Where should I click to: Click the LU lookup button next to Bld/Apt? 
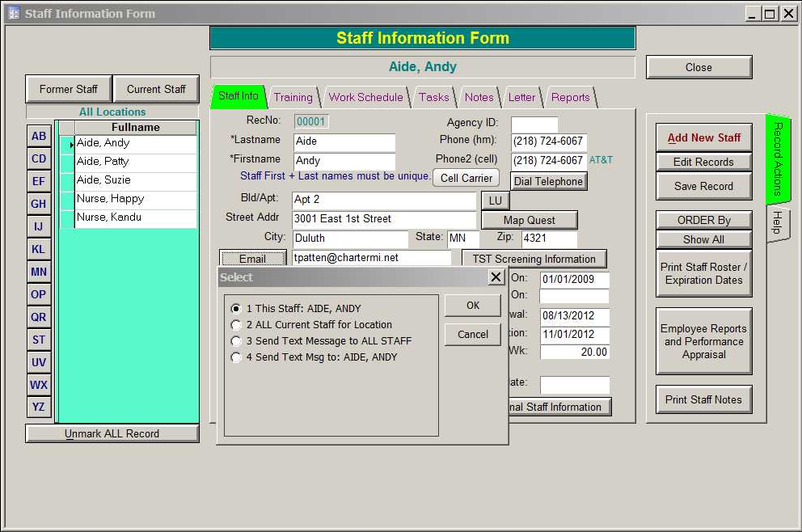pyautogui.click(x=495, y=200)
